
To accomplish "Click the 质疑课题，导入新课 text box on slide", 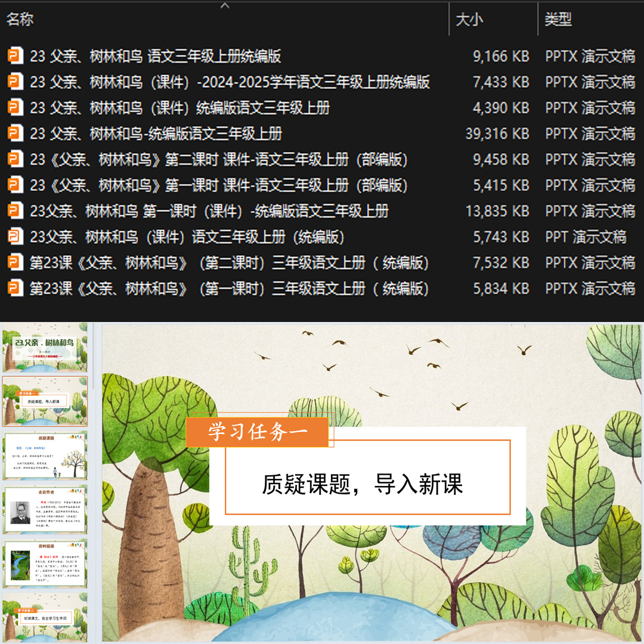I will 367,477.
